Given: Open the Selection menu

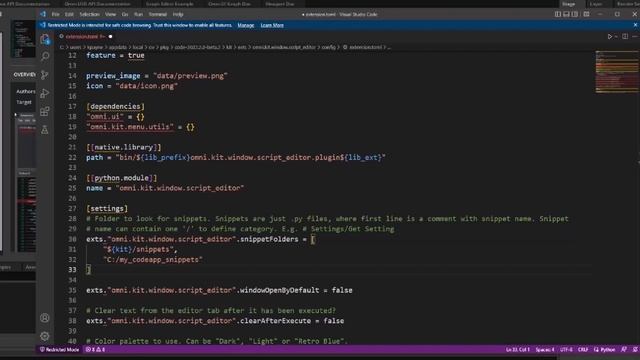Looking at the screenshot, I should pos(89,14).
